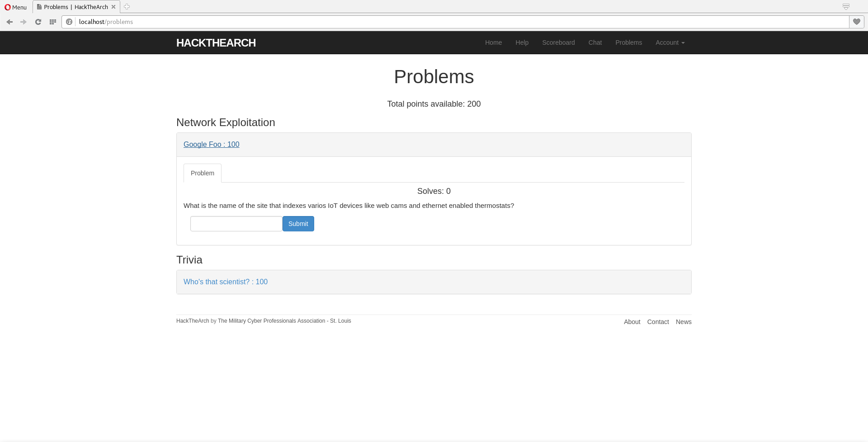The width and height of the screenshot is (868, 442).
Task: Navigate to Problems in the navbar
Action: 628,42
